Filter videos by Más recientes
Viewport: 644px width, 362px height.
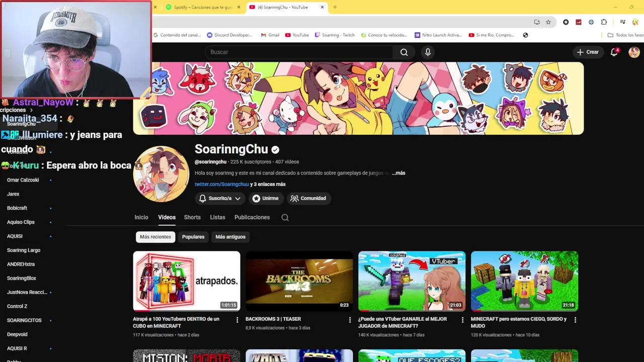click(155, 237)
